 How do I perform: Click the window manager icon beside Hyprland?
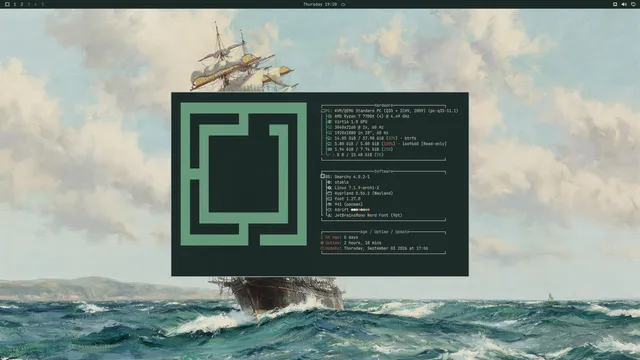329,193
